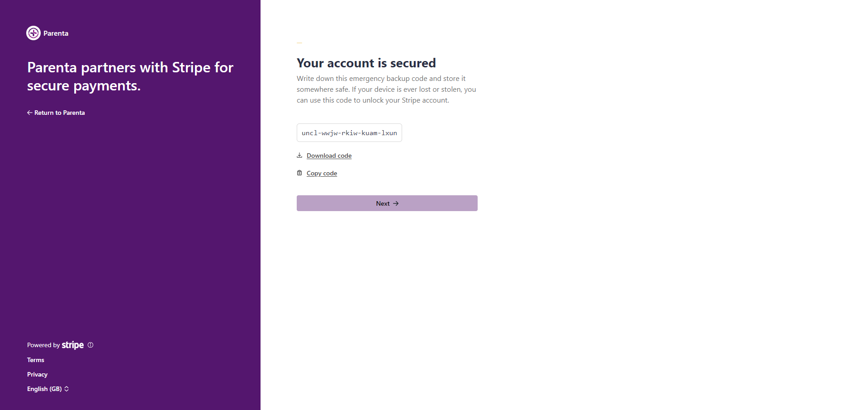The height and width of the screenshot is (410, 868).
Task: Click the clipboard icon beside Copy code
Action: pyautogui.click(x=299, y=173)
